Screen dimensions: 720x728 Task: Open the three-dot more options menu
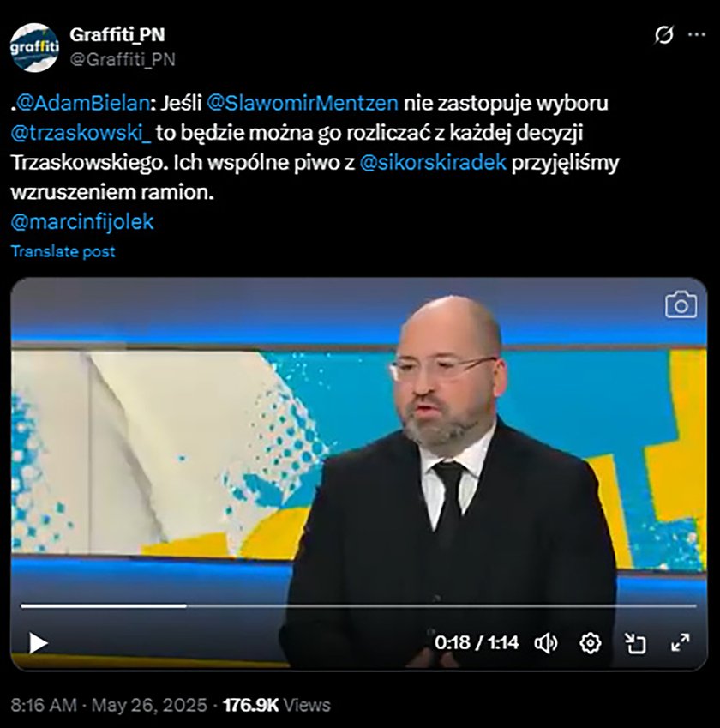697,35
